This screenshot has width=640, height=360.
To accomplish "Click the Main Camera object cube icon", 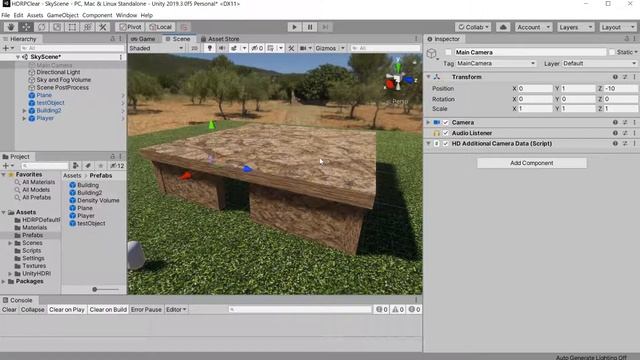I will (431, 53).
